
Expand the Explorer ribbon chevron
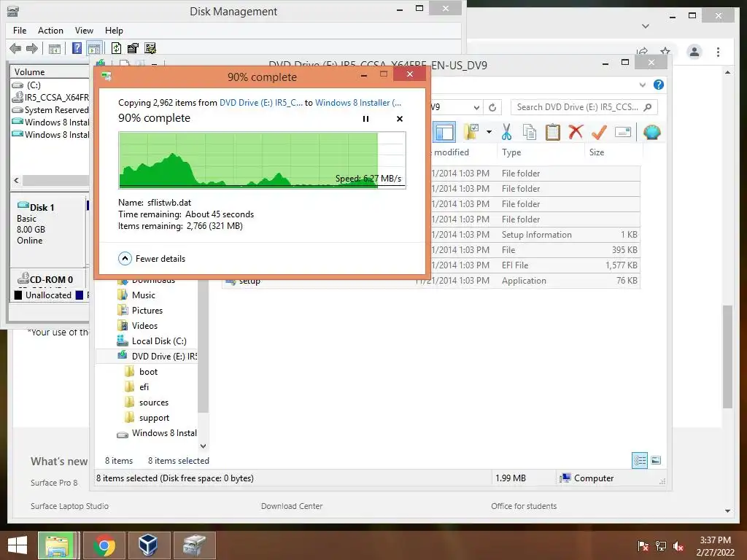coord(642,85)
